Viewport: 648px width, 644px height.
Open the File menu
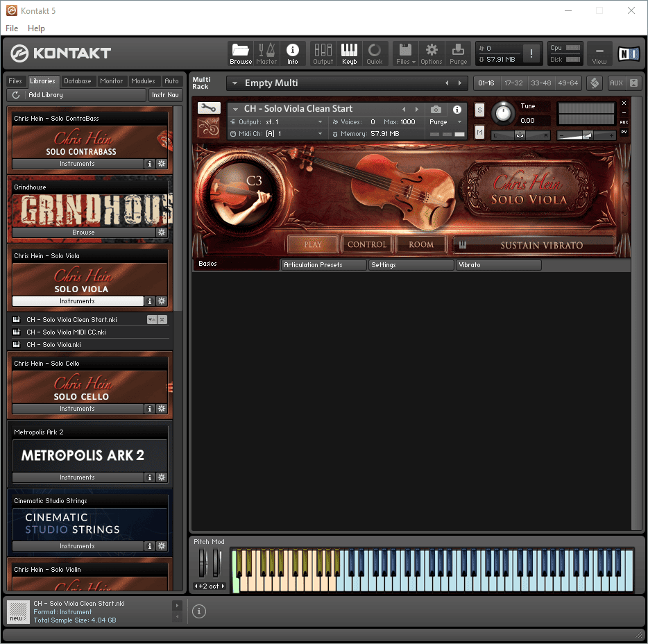[x=12, y=28]
